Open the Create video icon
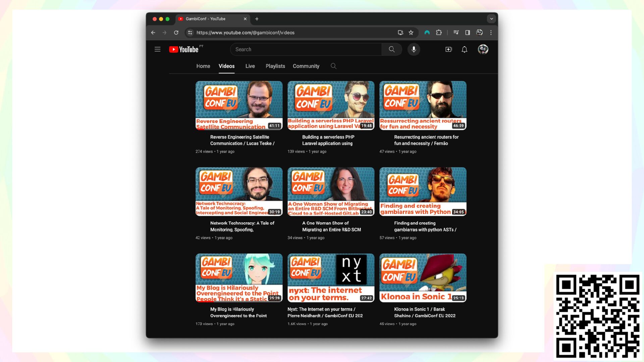Screen dimensions: 644x362 point(448,49)
